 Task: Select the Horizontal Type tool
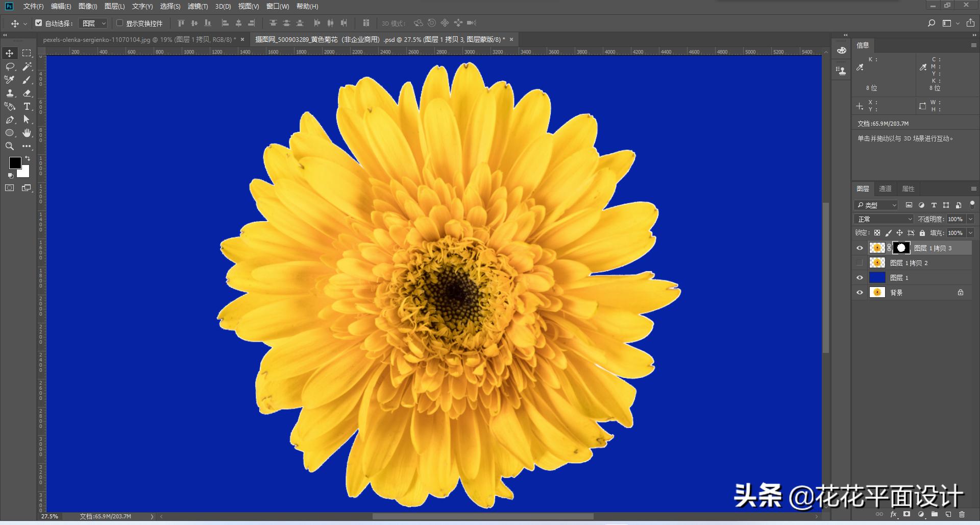[x=27, y=106]
